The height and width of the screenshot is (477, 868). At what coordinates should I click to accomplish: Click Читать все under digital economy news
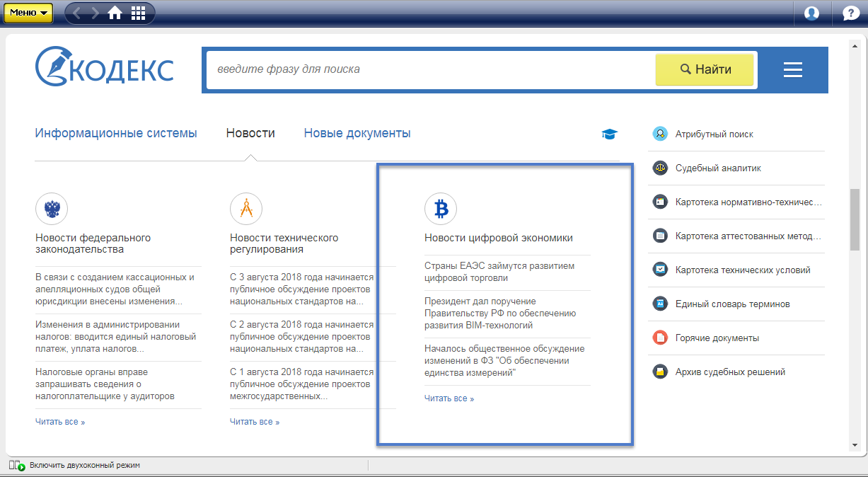[x=449, y=398]
